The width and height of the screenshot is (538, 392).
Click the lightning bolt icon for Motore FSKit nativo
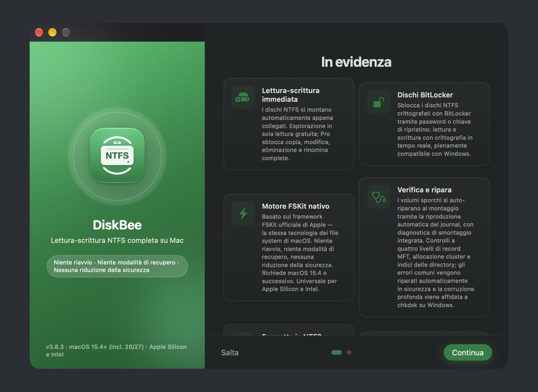(x=243, y=213)
